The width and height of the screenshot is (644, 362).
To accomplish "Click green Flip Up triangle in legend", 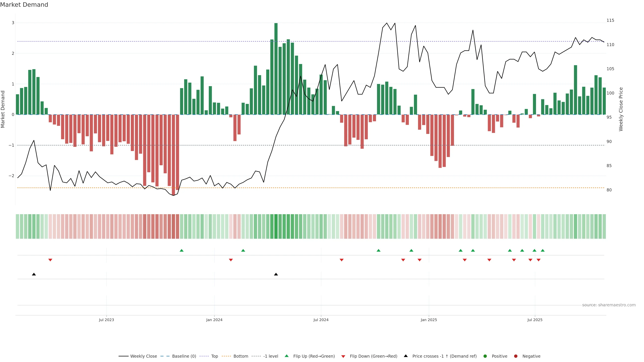I will (287, 356).
